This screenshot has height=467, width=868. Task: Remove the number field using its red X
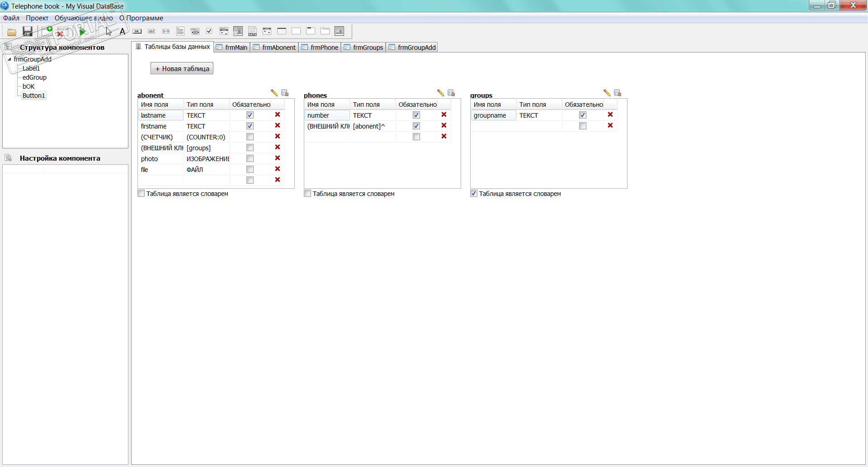(x=444, y=115)
